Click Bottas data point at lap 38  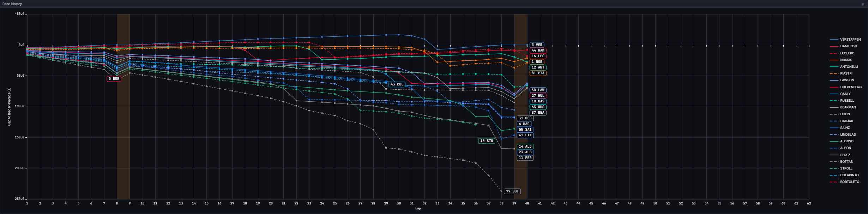click(501, 191)
